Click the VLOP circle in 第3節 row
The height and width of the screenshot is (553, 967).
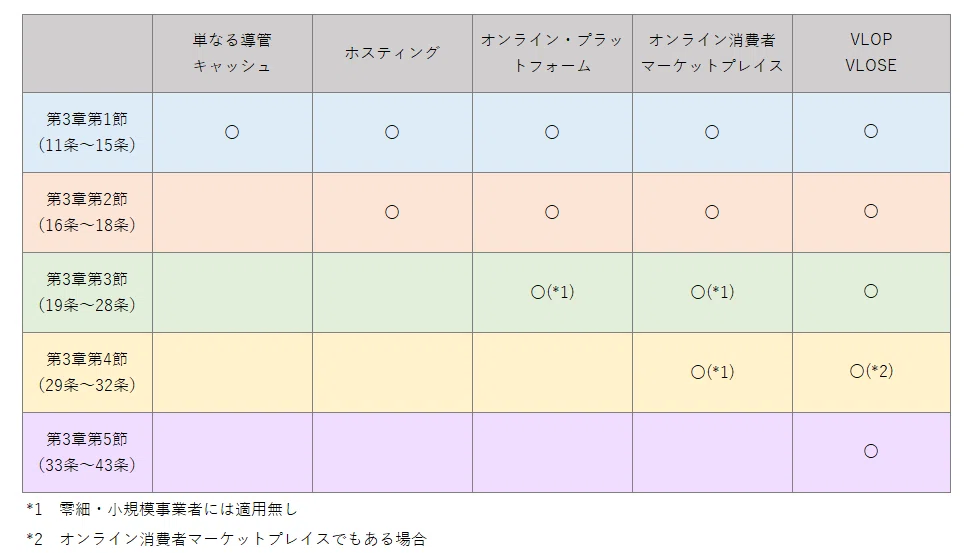[x=871, y=291]
